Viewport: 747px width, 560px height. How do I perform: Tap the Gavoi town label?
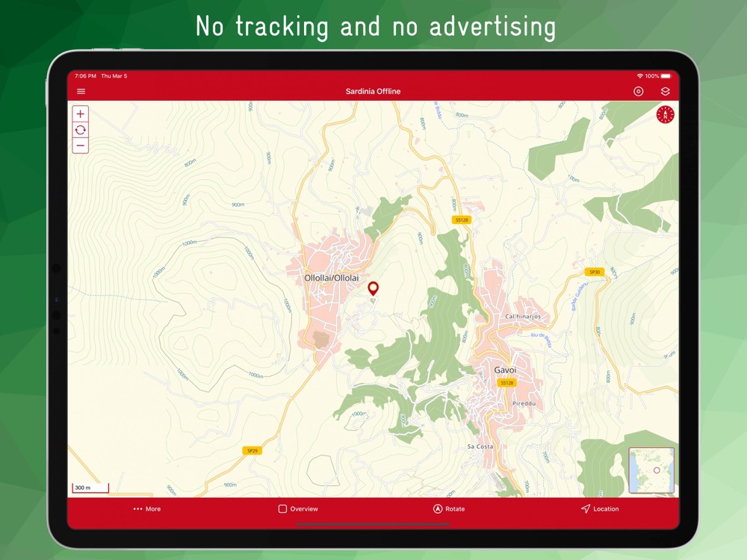(x=505, y=370)
